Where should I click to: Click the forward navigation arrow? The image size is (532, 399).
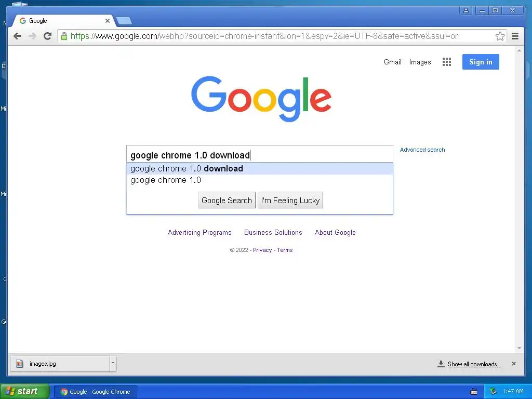[x=32, y=36]
